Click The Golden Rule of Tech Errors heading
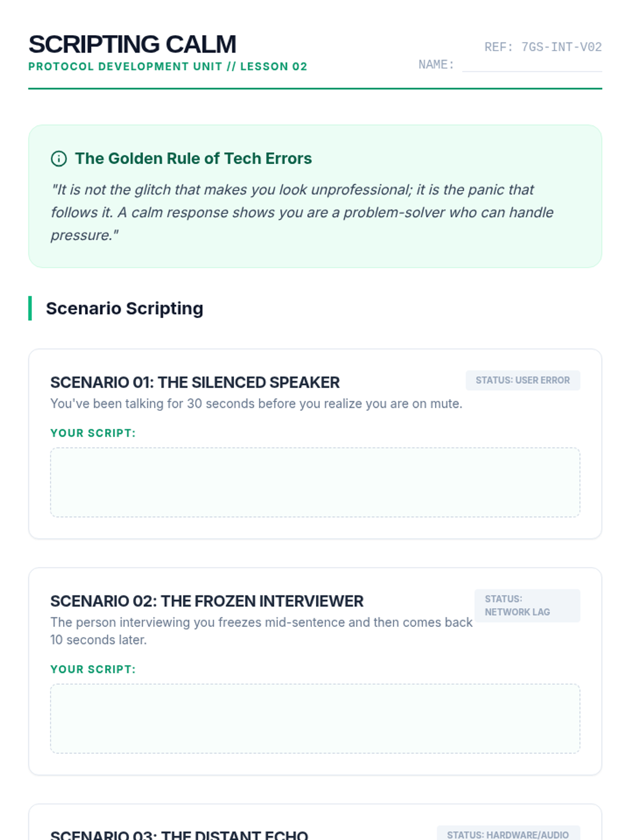The width and height of the screenshot is (630, 840). pyautogui.click(x=193, y=159)
